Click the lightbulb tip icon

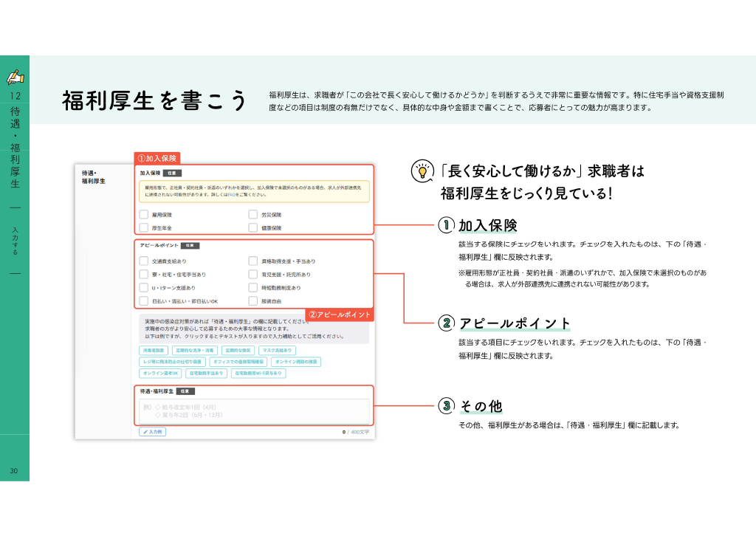pyautogui.click(x=422, y=171)
